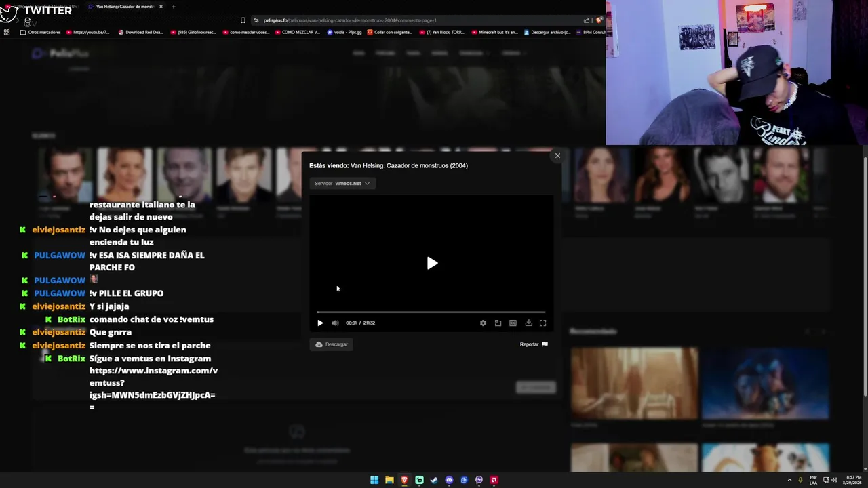Click the share icon in the address bar
Image resolution: width=868 pixels, height=488 pixels.
[587, 20]
